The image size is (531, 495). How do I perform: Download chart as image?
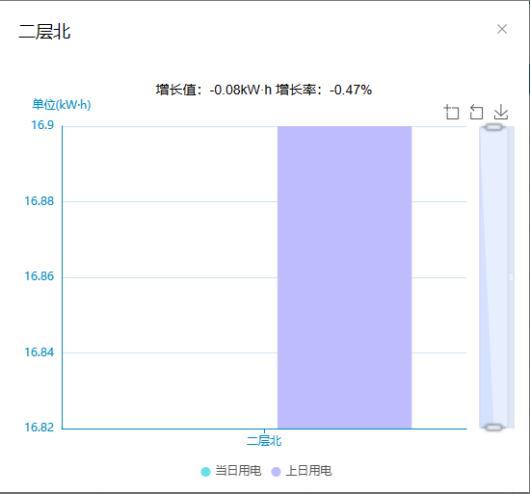(x=501, y=112)
